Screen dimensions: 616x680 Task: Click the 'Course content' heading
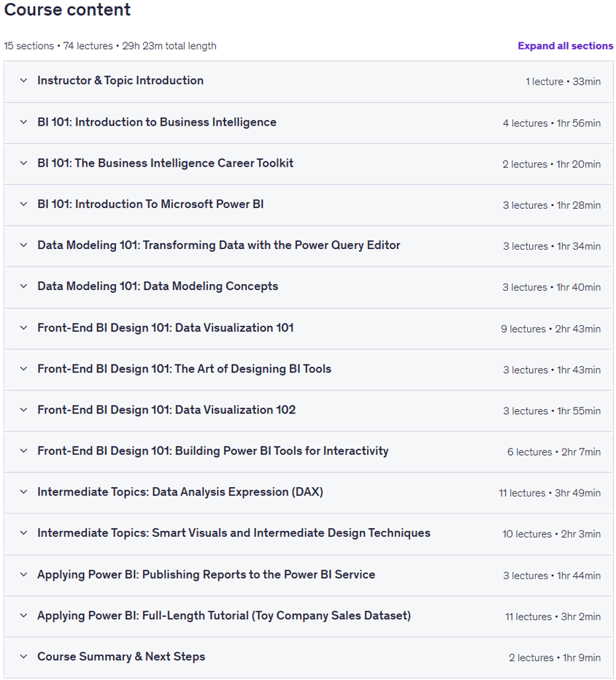click(x=67, y=9)
